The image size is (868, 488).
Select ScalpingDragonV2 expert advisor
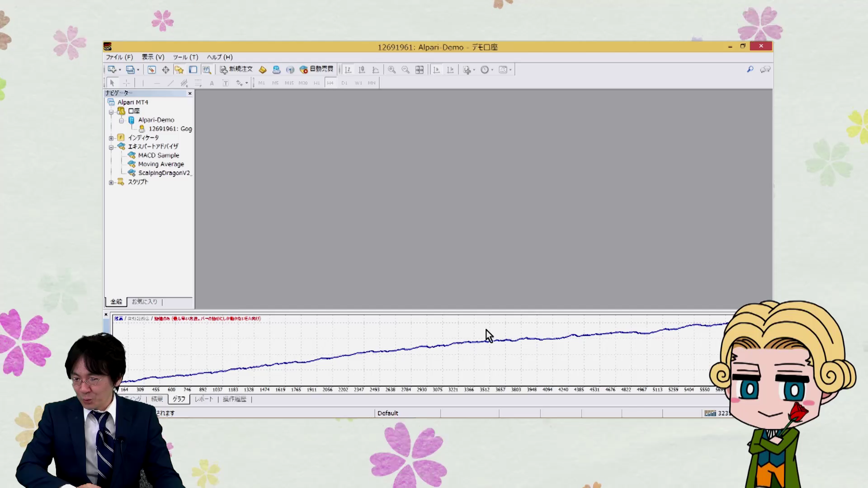(x=164, y=173)
